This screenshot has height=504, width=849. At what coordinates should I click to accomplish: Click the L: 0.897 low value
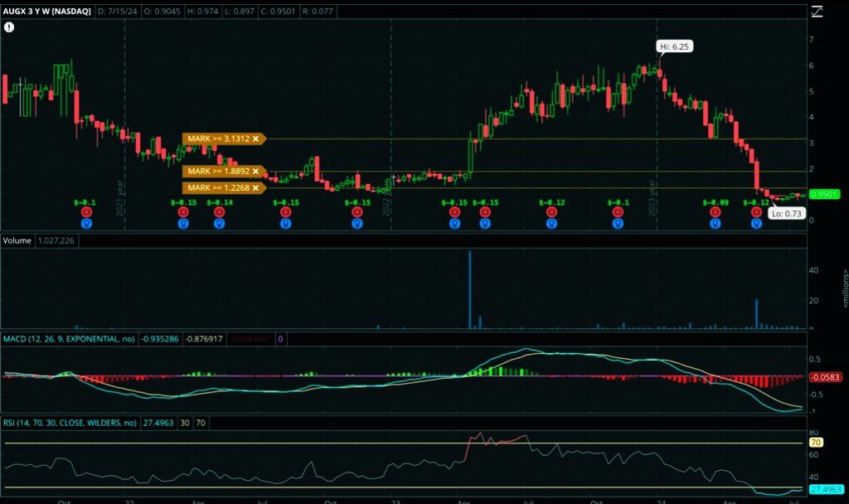[x=239, y=11]
